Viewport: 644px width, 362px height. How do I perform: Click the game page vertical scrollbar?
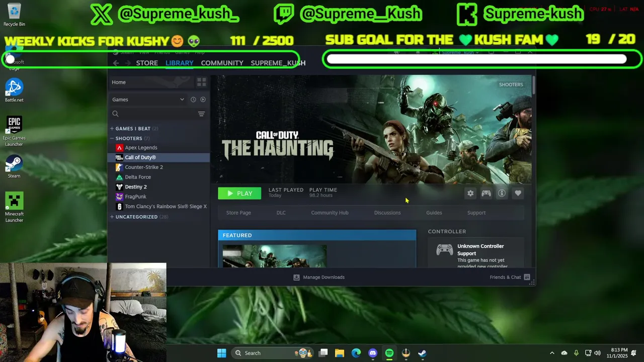coord(533,84)
